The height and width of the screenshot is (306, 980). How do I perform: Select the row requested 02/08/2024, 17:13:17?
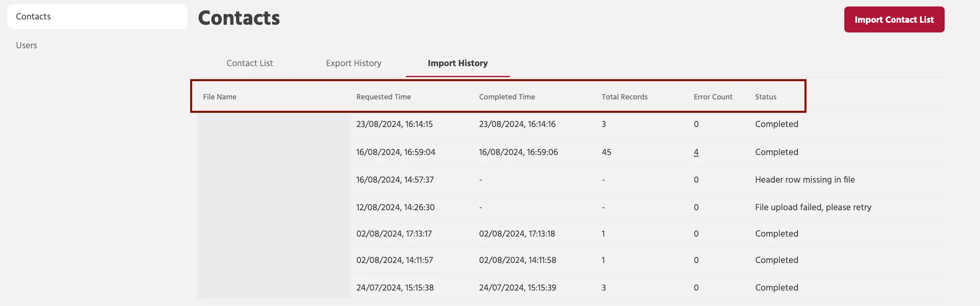pos(570,234)
